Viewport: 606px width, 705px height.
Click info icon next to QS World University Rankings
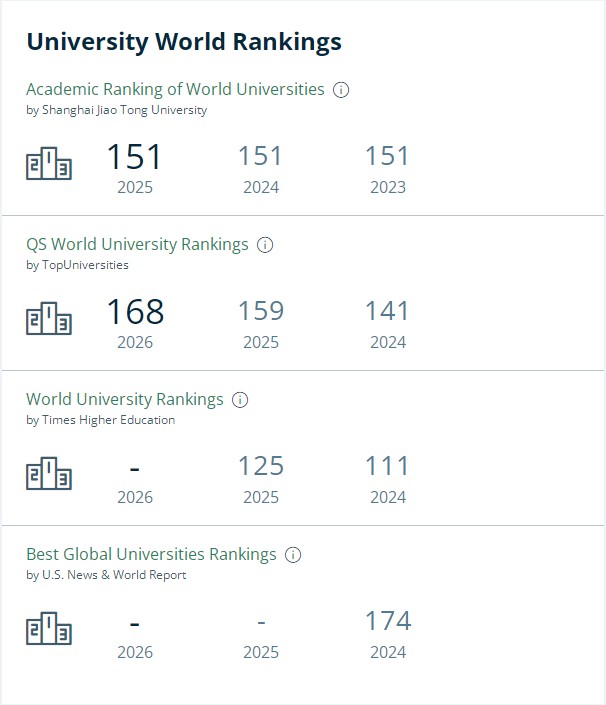(x=265, y=245)
